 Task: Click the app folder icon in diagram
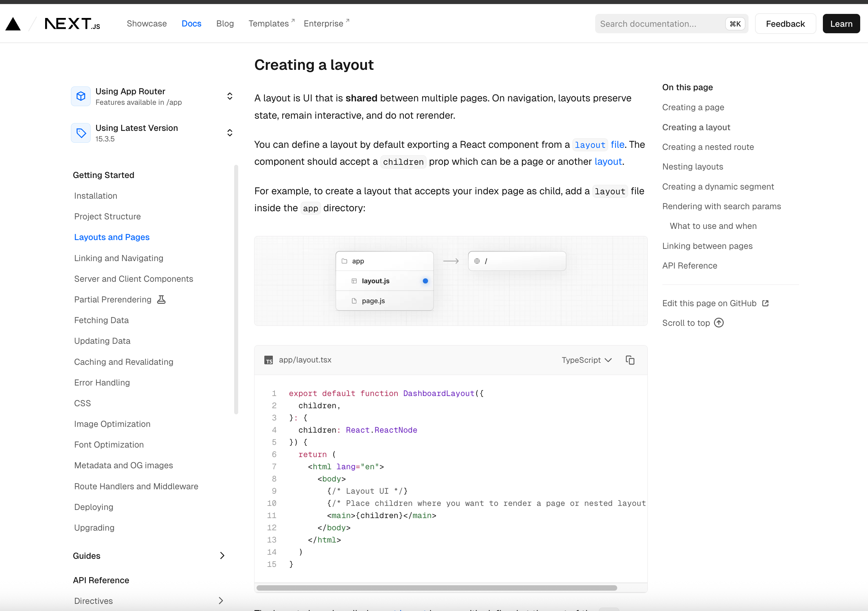[344, 261]
